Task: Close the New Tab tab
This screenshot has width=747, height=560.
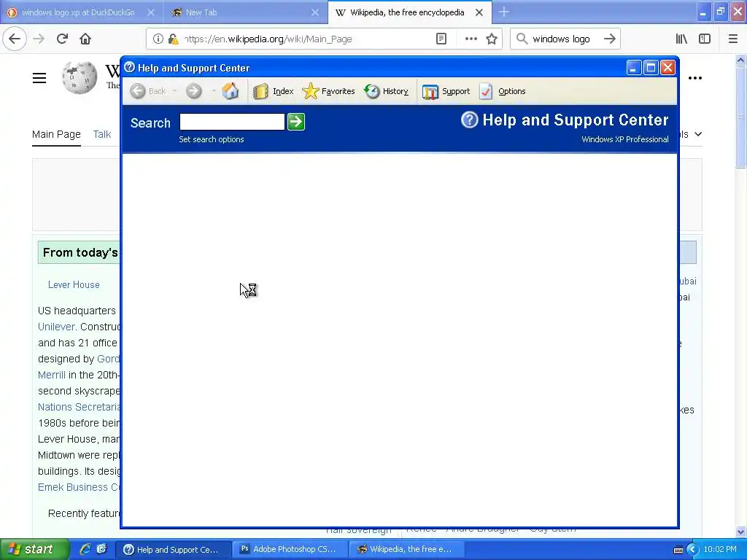Action: [x=315, y=12]
